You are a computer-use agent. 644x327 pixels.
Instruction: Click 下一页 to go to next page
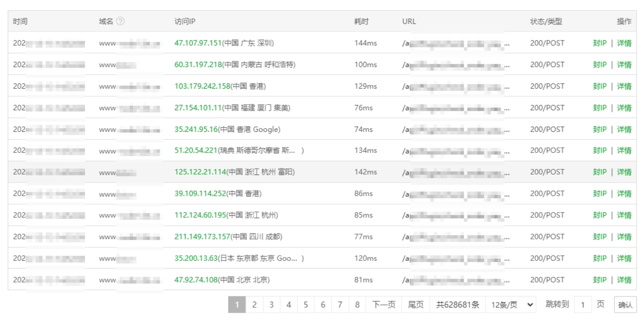click(384, 304)
